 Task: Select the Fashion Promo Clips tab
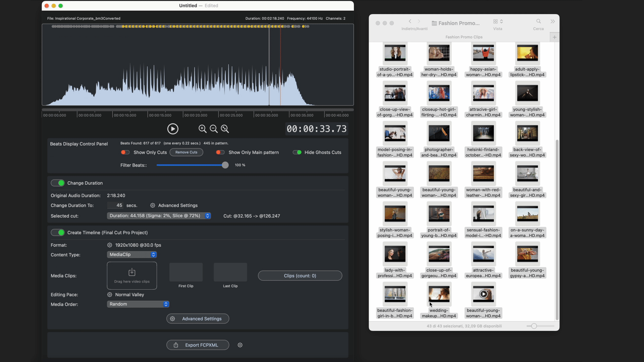[464, 37]
